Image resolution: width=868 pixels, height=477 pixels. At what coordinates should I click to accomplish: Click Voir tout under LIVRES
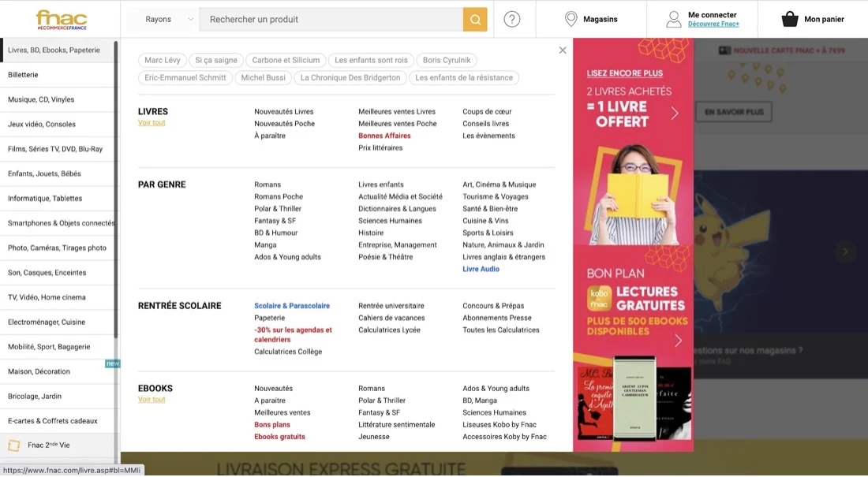click(152, 123)
